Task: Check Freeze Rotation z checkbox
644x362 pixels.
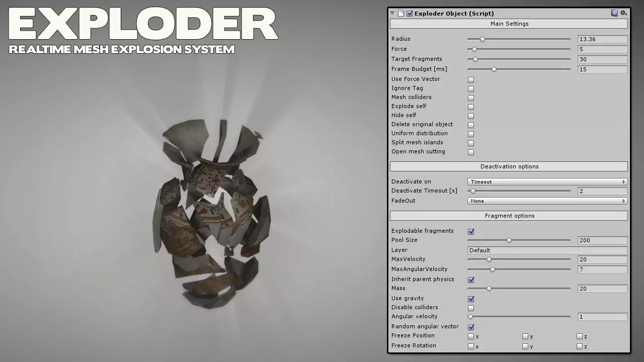Action: click(580, 346)
